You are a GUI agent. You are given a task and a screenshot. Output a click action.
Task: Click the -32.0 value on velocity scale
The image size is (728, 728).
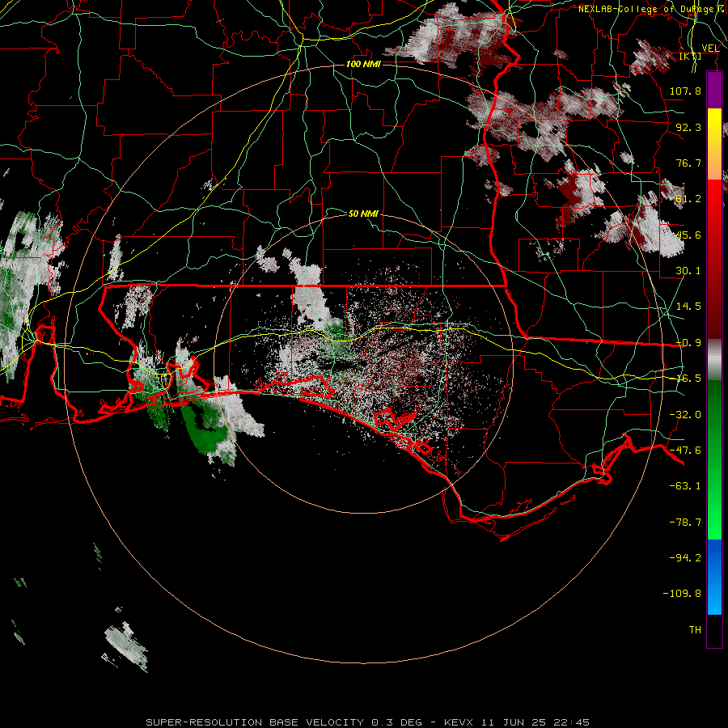click(685, 415)
